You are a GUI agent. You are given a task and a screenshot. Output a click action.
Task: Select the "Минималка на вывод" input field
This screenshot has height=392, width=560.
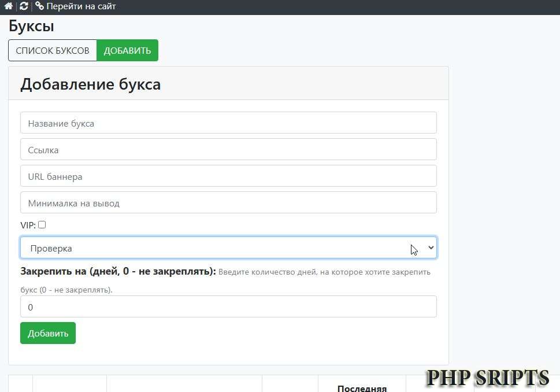click(x=228, y=202)
